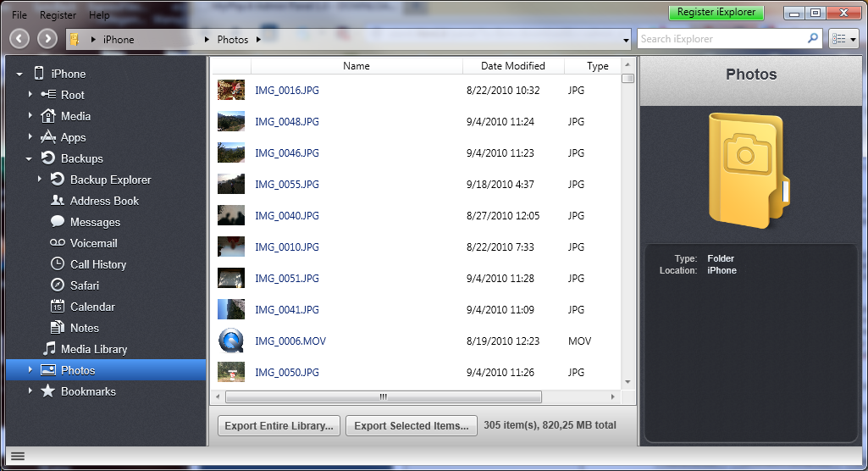Viewport: 868px width, 471px height.
Task: Expand the Backup Explorer node
Action: [x=39, y=179]
